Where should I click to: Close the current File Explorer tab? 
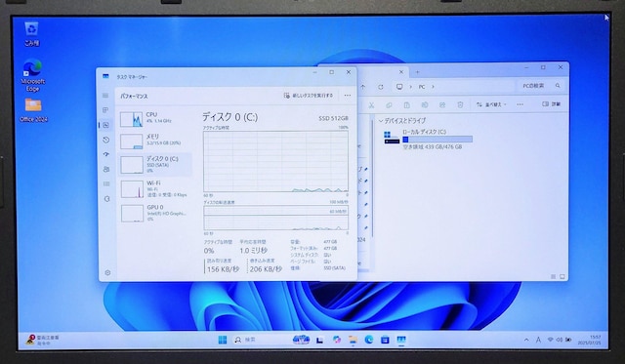click(401, 72)
